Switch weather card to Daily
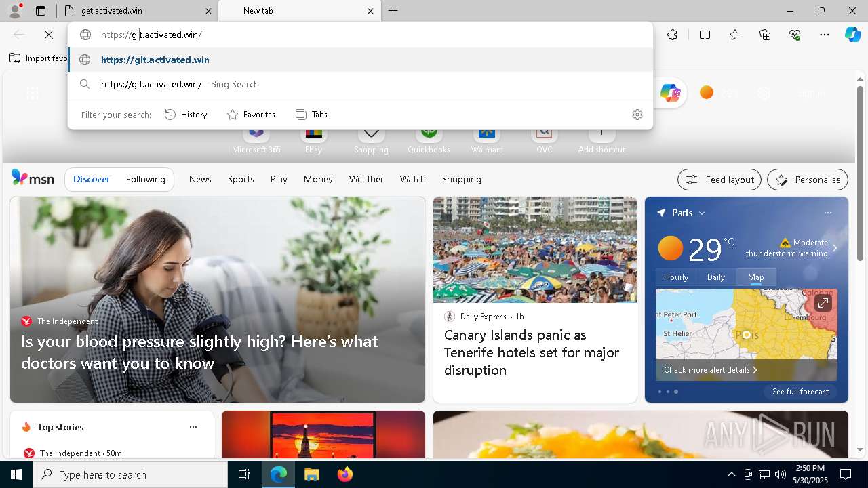The image size is (868, 488). tap(716, 277)
